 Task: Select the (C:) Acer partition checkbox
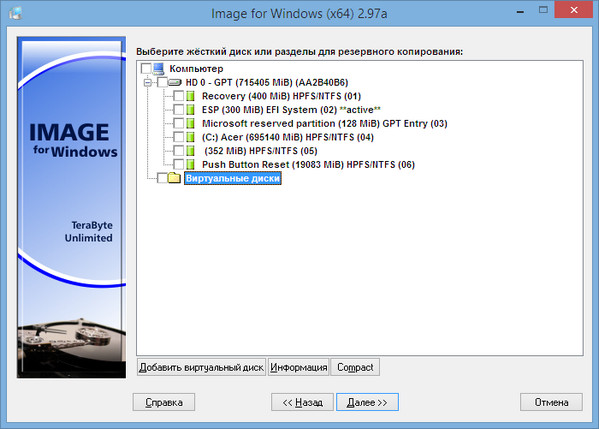pos(178,137)
